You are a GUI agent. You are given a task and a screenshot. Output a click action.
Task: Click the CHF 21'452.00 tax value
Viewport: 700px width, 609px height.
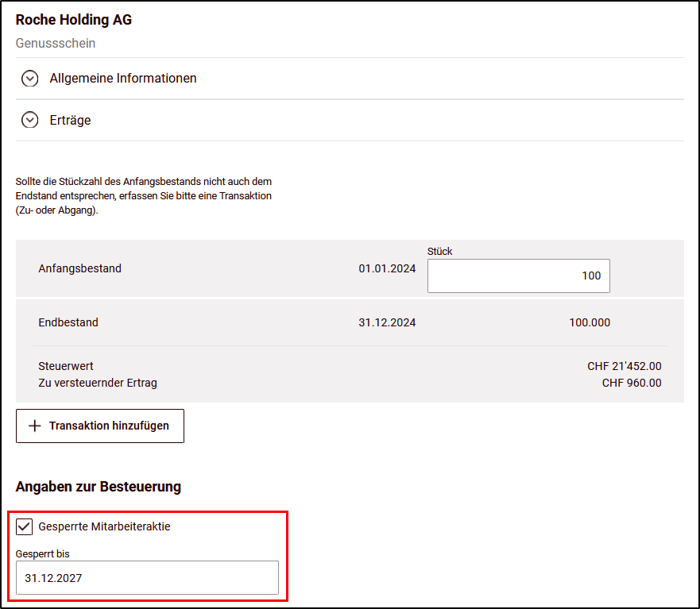click(x=624, y=366)
